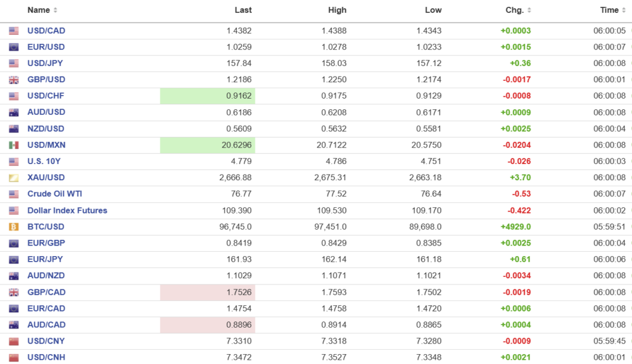The height and width of the screenshot is (364, 632).
Task: Open the USD/CAD pair link
Action: 46,31
